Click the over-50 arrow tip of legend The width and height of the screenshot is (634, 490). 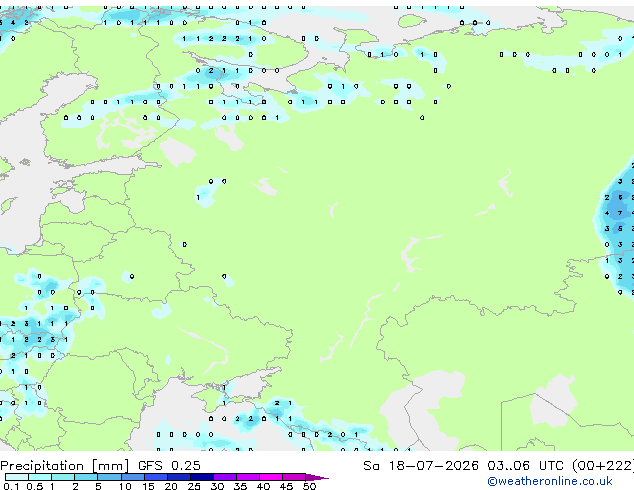pyautogui.click(x=317, y=477)
